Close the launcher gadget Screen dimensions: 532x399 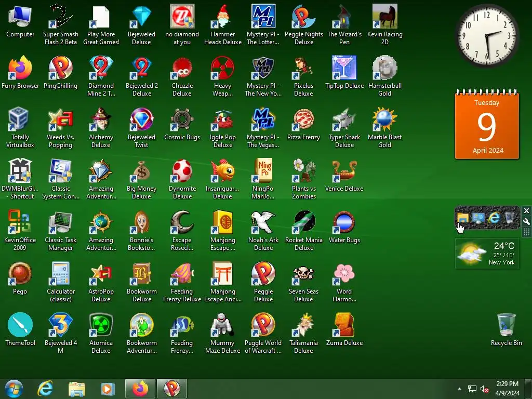click(x=527, y=211)
